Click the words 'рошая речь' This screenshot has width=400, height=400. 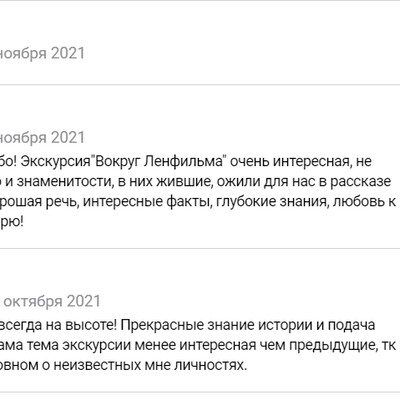pos(39,202)
